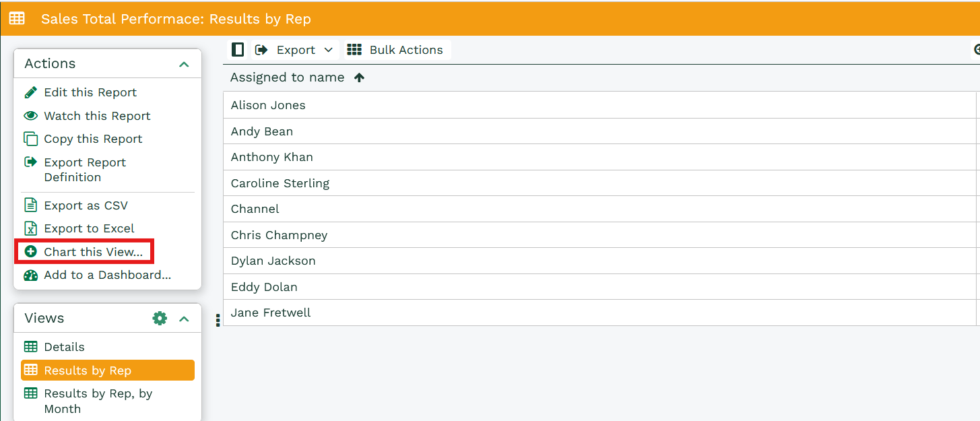Select the Results by Rep view
This screenshot has height=421, width=980.
coord(88,370)
